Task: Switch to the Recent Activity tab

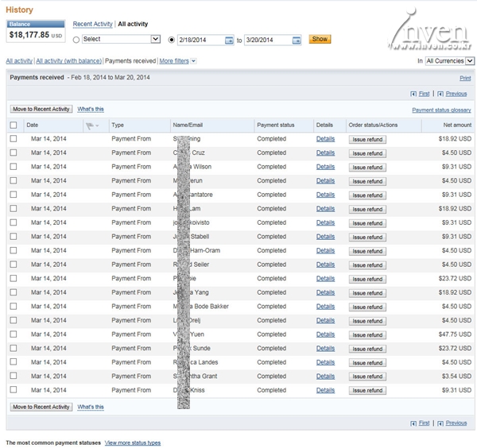Action: point(92,25)
